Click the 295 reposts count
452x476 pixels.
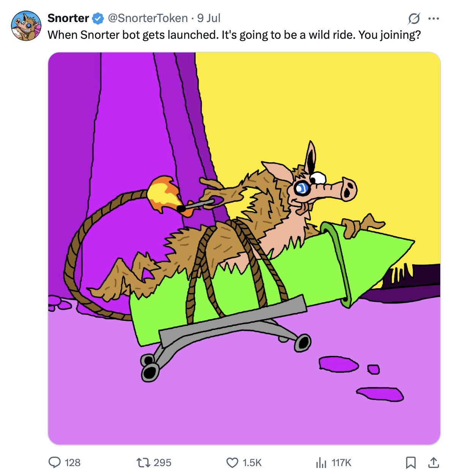coord(163,462)
